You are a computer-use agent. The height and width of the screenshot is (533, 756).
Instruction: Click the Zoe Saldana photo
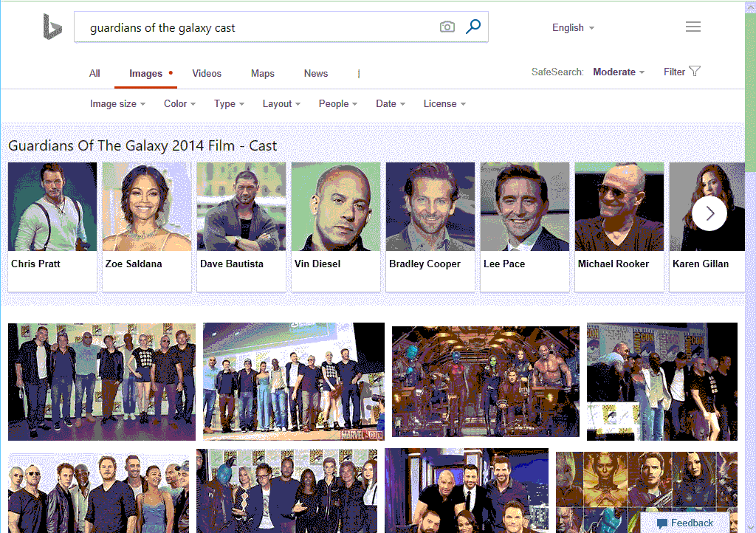tap(147, 206)
